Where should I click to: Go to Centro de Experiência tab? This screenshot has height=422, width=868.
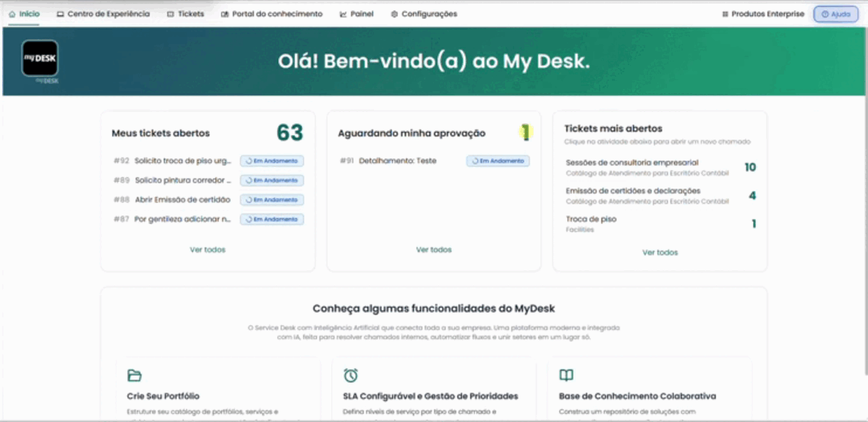pos(103,14)
